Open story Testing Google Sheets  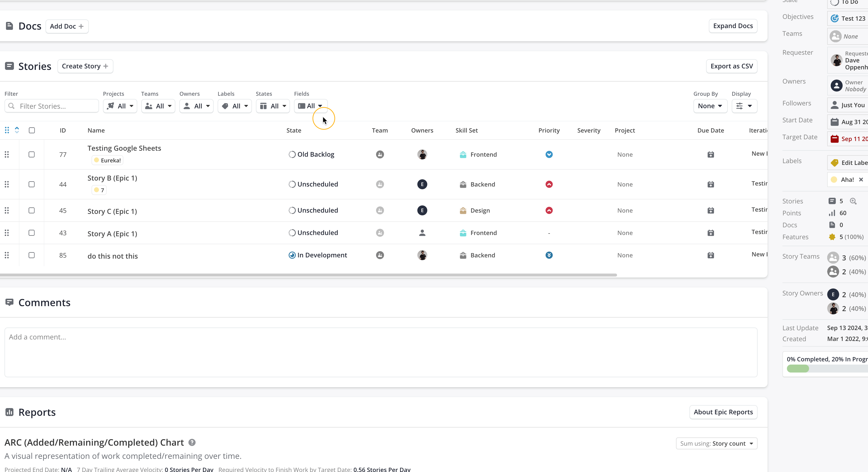[x=124, y=148]
